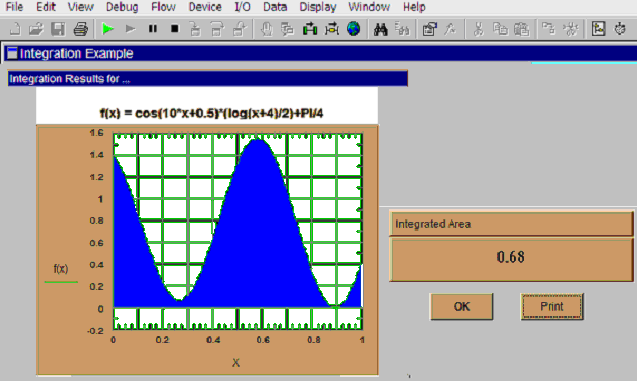Click the Cut scissors icon
637x381 pixels.
click(x=479, y=29)
